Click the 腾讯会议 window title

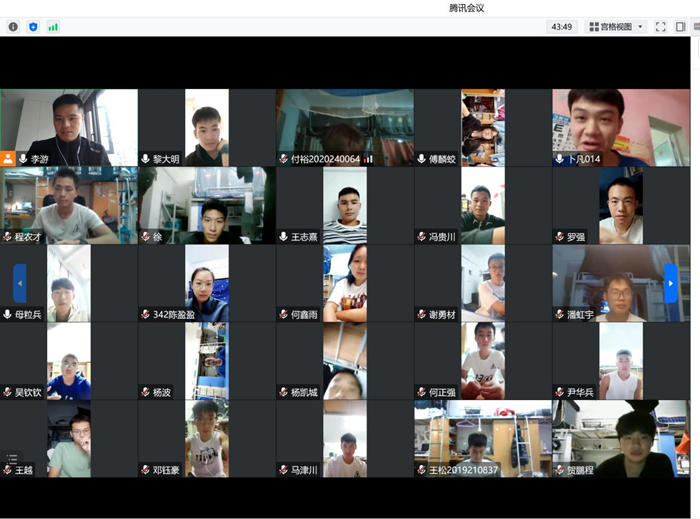click(466, 8)
